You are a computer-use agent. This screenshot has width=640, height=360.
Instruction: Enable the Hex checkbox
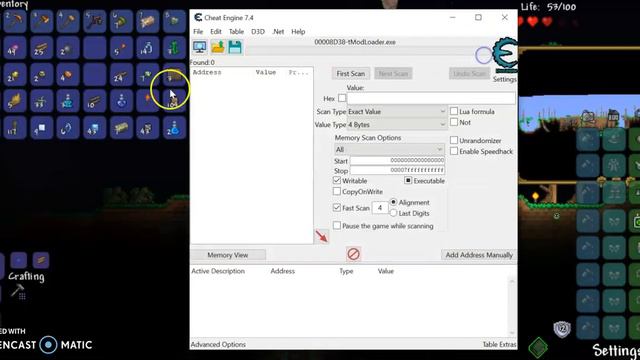(x=342, y=98)
